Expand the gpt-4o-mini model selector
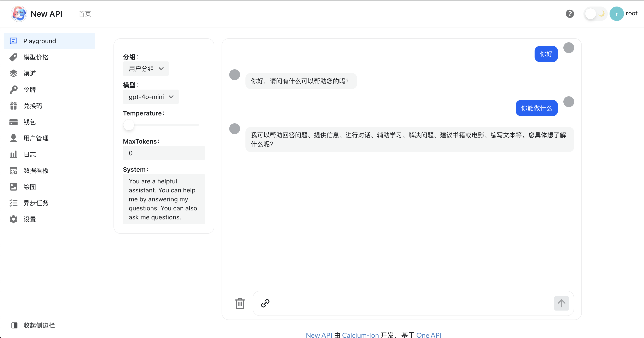The image size is (644, 338). pos(151,97)
